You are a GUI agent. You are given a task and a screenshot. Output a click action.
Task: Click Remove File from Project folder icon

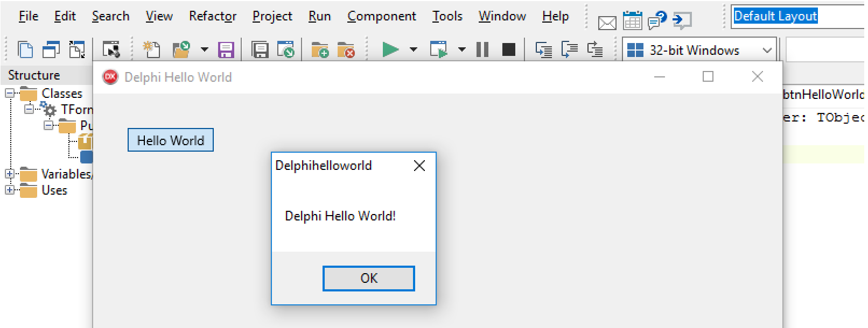346,50
